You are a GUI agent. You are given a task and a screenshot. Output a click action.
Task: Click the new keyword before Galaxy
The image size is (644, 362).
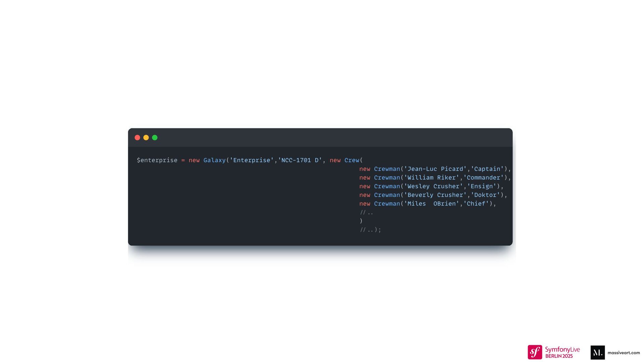point(194,160)
